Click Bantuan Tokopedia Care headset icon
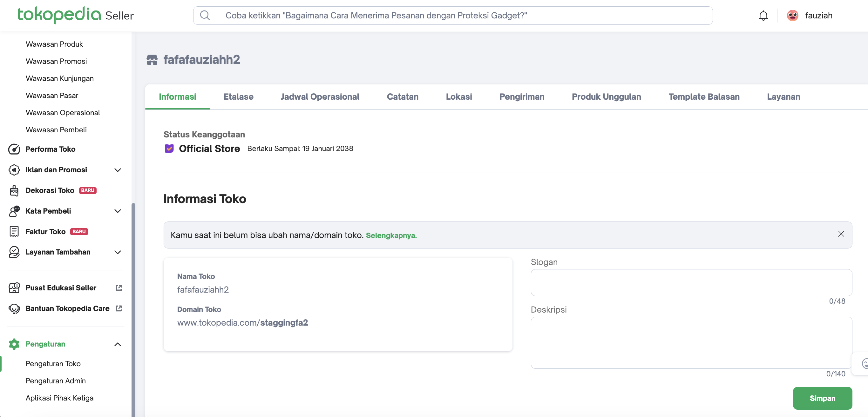868x417 pixels. point(14,308)
